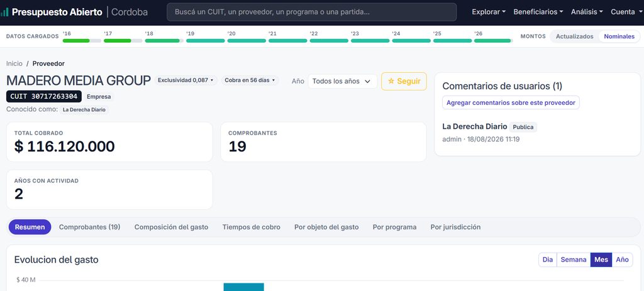Image resolution: width=644 pixels, height=291 pixels.
Task: Set chart granularity to Semana
Action: click(574, 260)
